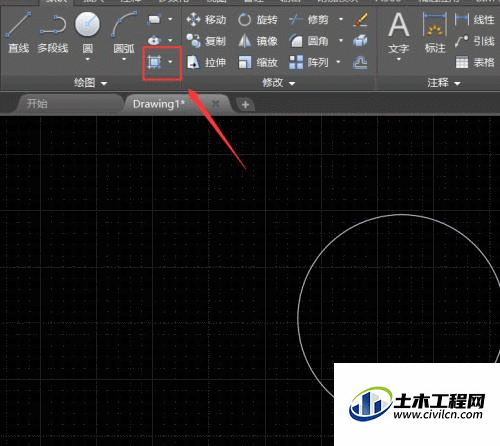Select the 直线 (Line) tool
The image size is (500, 446).
[19, 32]
